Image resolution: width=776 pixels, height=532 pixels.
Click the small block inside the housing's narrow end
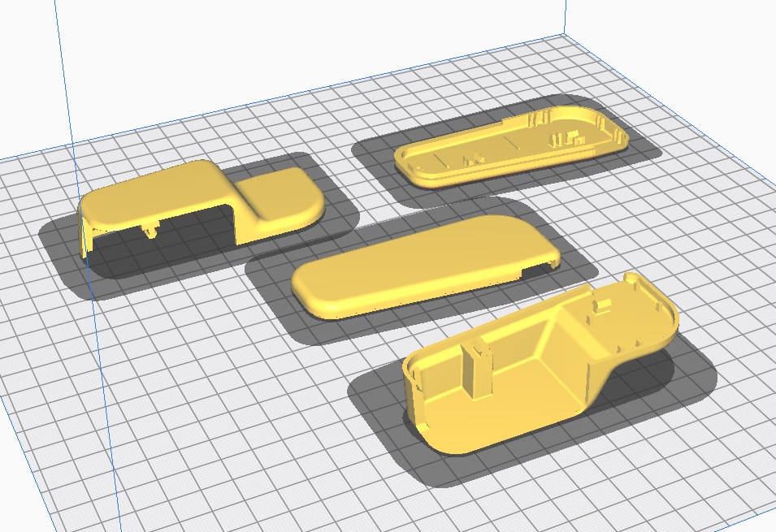click(602, 308)
